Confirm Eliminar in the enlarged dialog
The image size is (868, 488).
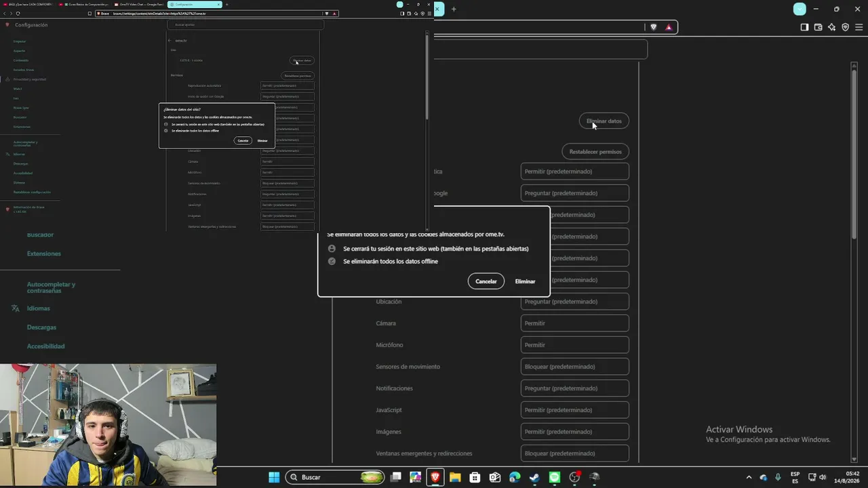[525, 281]
